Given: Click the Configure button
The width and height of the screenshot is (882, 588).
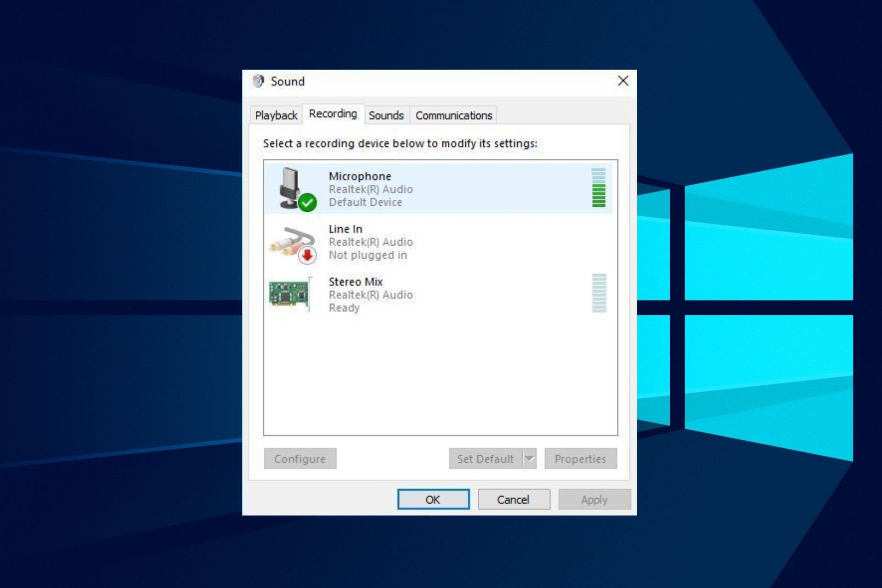Looking at the screenshot, I should [x=300, y=458].
